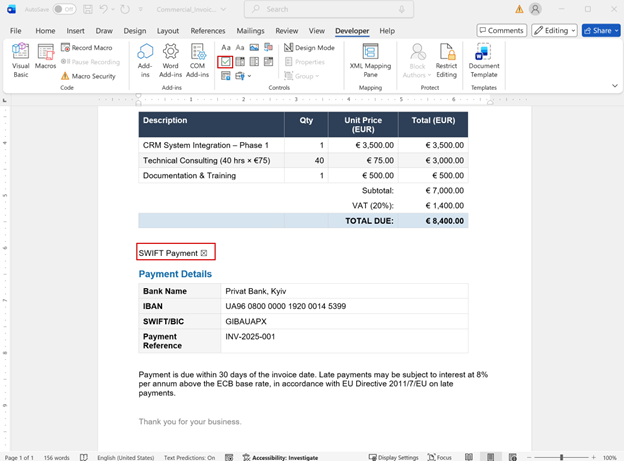
Task: Click Record Macro
Action: coord(87,48)
